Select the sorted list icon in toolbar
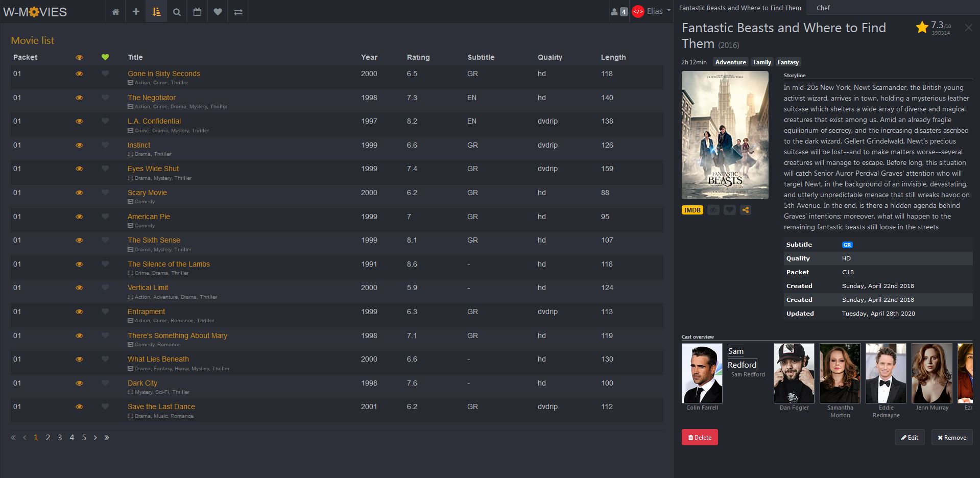 (156, 12)
